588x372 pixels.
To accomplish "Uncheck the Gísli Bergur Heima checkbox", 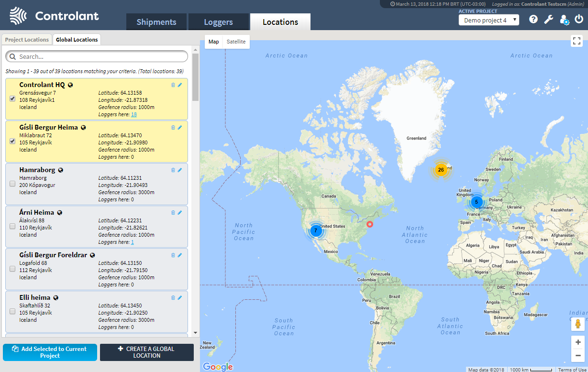I will pyautogui.click(x=12, y=142).
